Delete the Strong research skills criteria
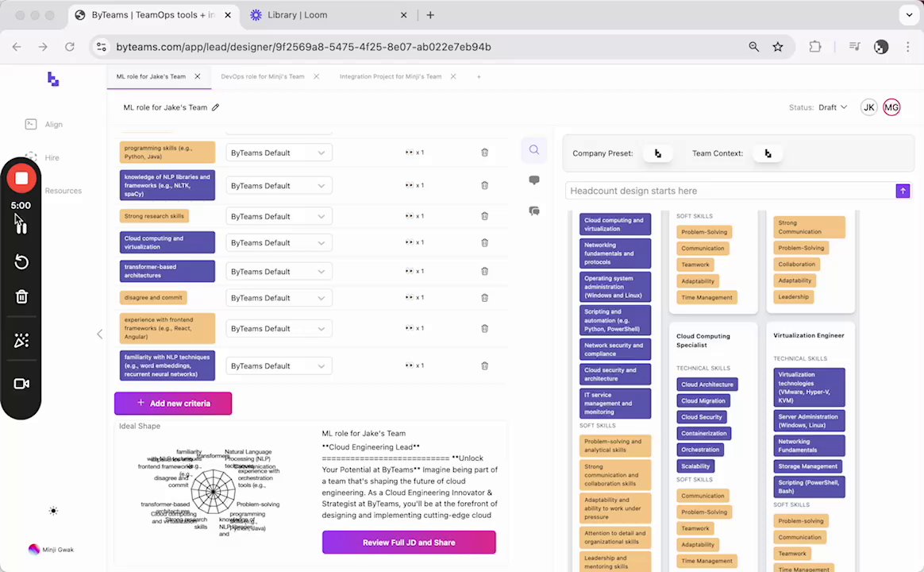 coord(484,216)
